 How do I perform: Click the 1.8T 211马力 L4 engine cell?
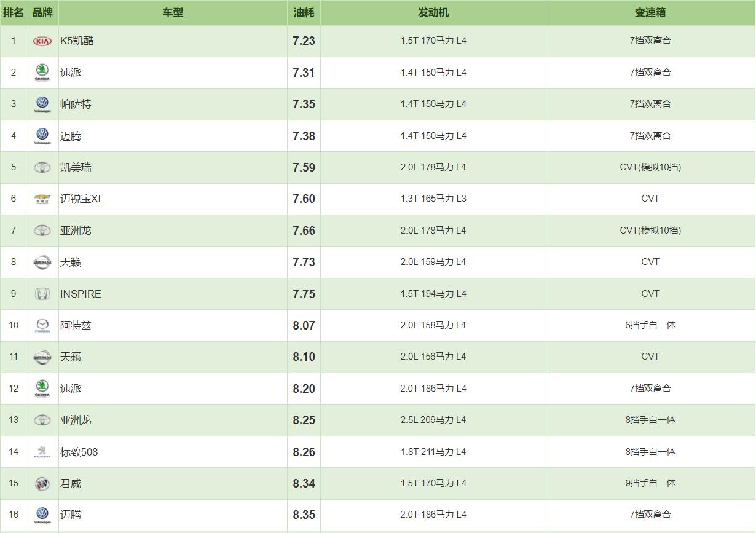pyautogui.click(x=433, y=452)
